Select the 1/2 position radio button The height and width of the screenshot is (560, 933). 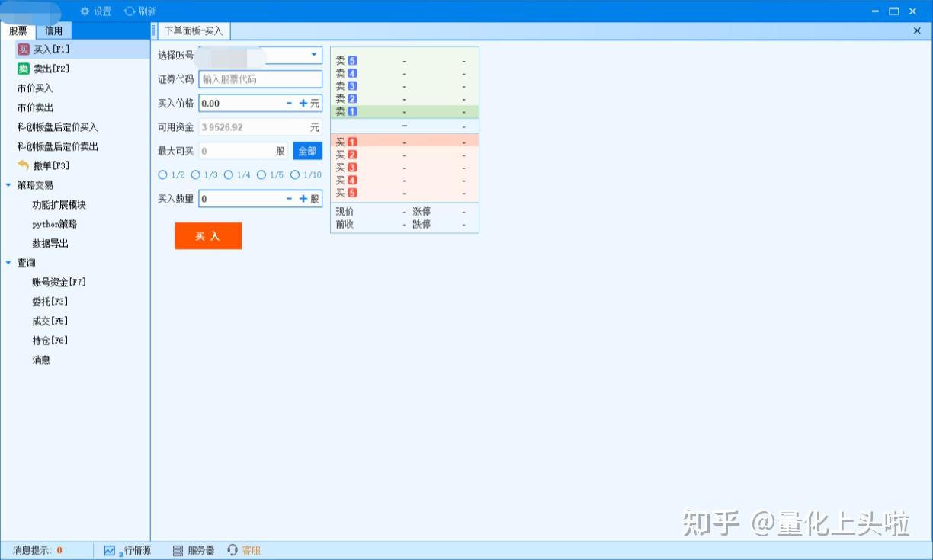click(163, 174)
